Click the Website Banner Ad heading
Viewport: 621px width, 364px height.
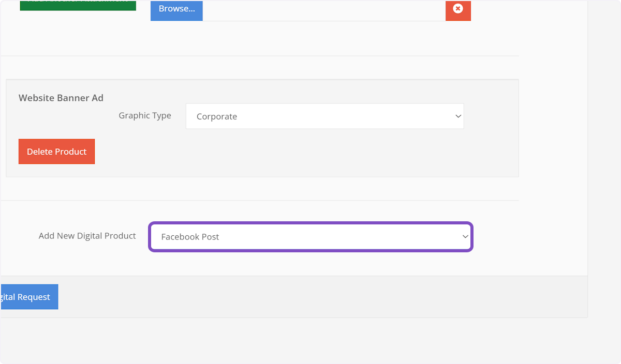tap(61, 98)
